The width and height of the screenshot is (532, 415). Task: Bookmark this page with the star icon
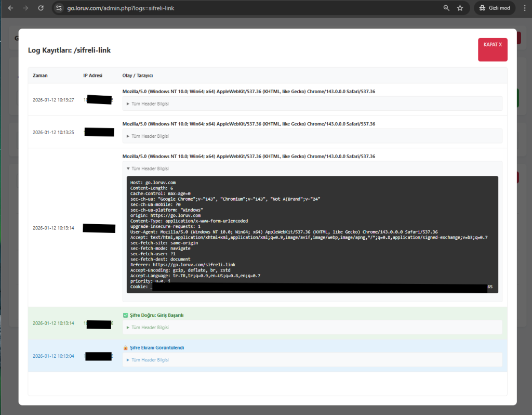[460, 8]
